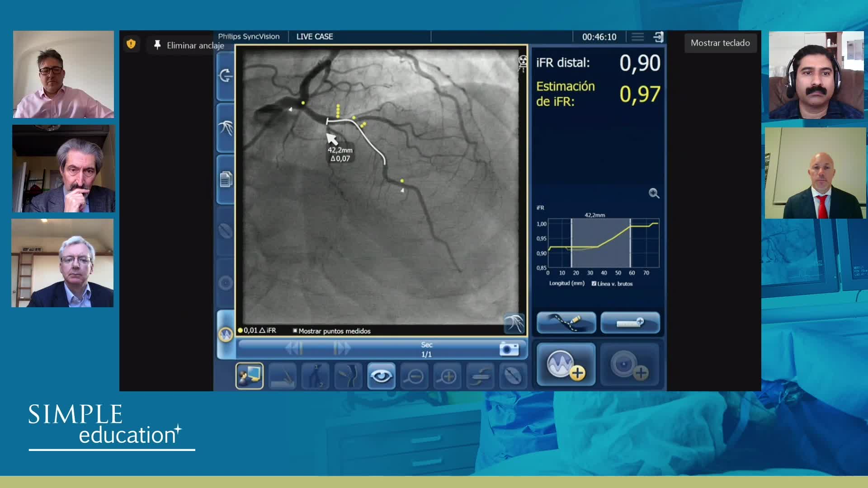Image resolution: width=868 pixels, height=488 pixels.
Task: Open the hamburger menu next to timer
Action: [x=637, y=37]
